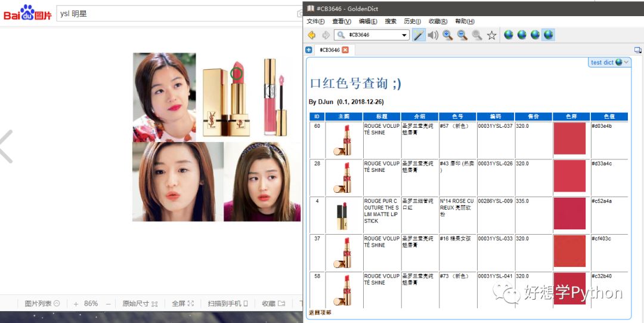
Task: Click the shade cell '#16 糖果女孩'
Action: [456, 239]
